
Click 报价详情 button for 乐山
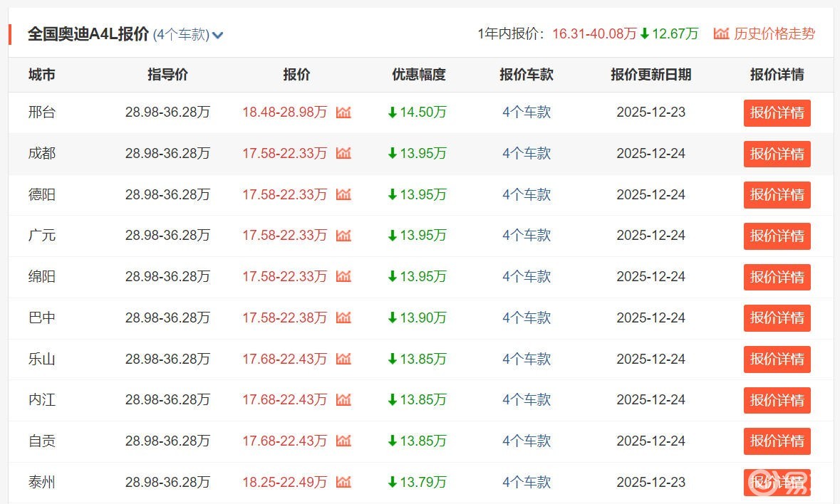coord(777,359)
